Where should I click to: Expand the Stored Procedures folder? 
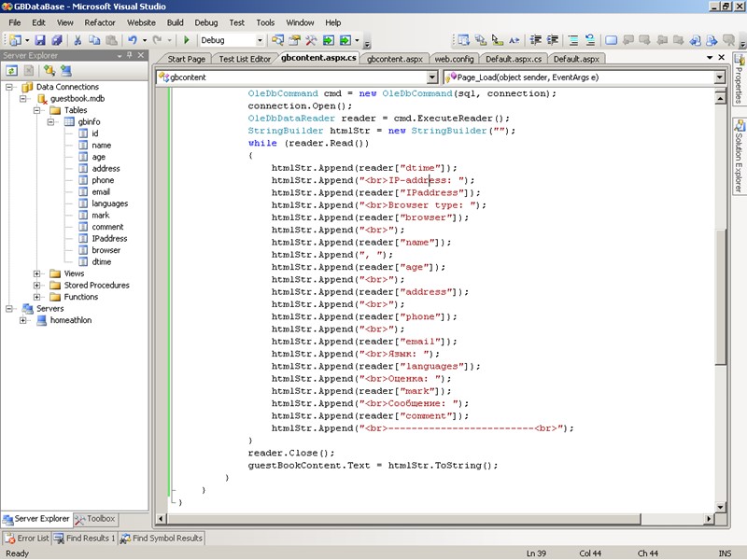point(38,285)
